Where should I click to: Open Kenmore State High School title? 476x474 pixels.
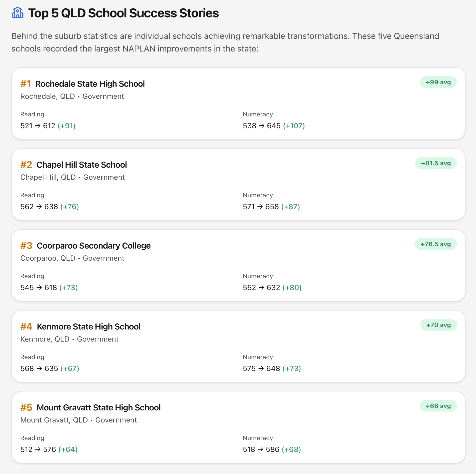click(x=89, y=327)
